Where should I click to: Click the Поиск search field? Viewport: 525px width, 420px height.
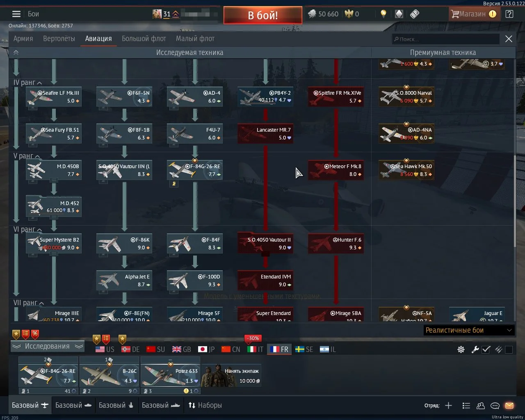pyautogui.click(x=446, y=39)
